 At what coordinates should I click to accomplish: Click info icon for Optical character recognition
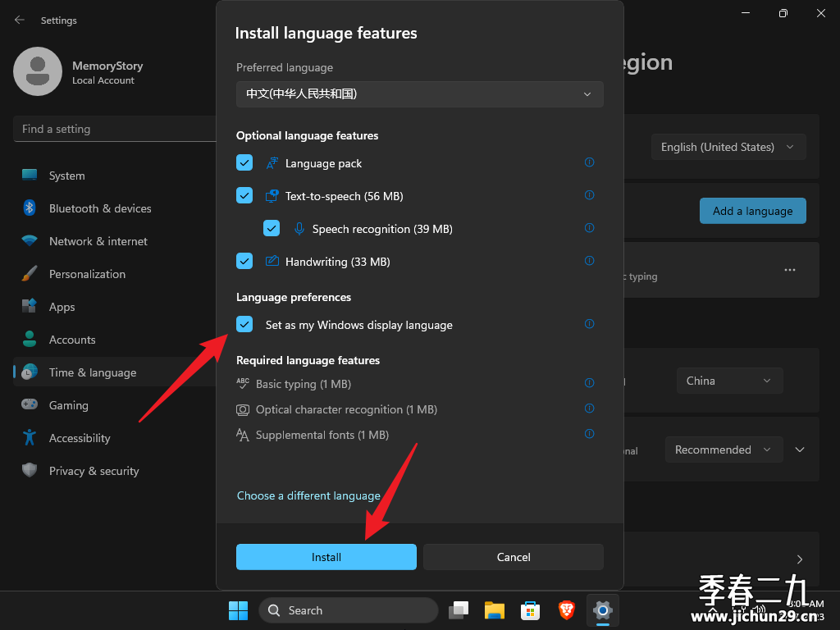(589, 409)
